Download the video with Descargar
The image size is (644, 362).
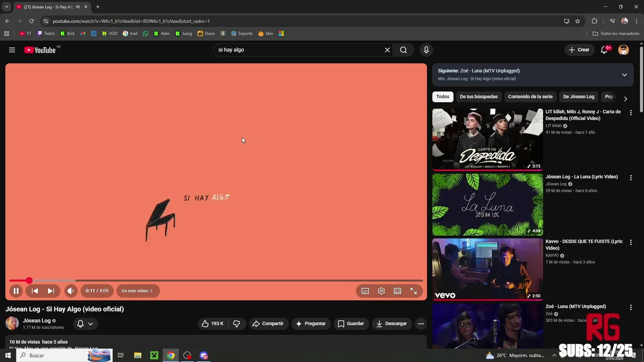(x=391, y=324)
